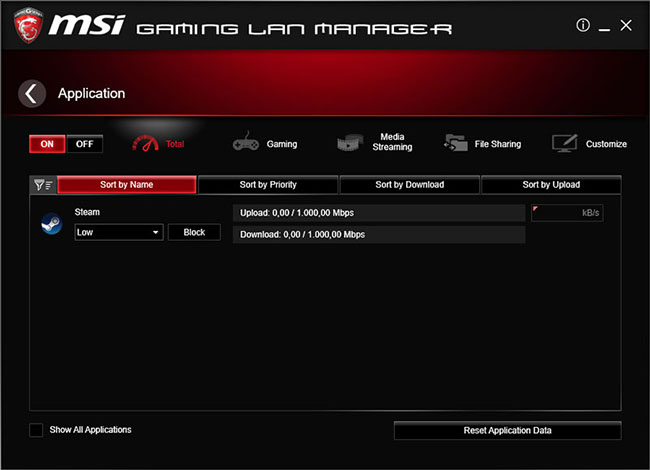Click the filter sort icon
This screenshot has height=470, width=650.
click(43, 185)
